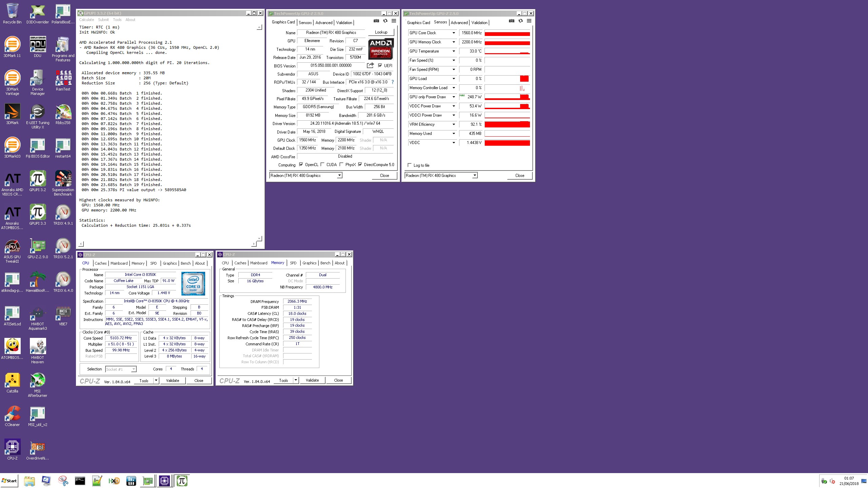Switch to Mainboard tab in CPU-Z CPU window
The height and width of the screenshot is (488, 868).
[119, 263]
